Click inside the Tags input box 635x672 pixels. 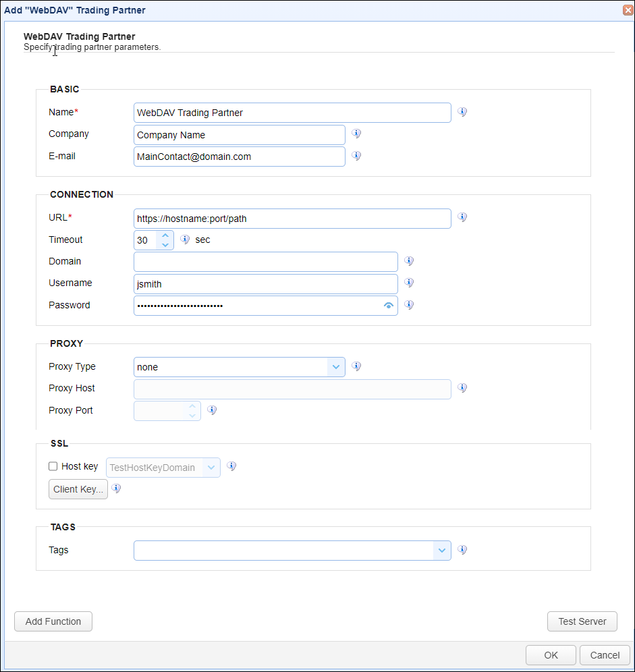pos(284,551)
